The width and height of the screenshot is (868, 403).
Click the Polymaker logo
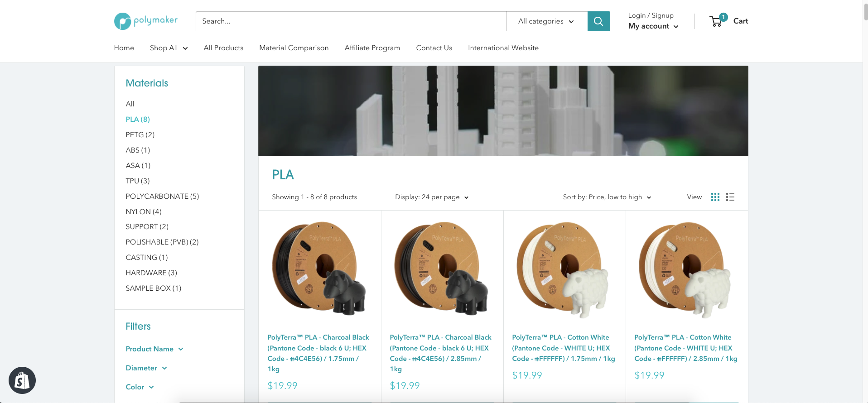pyautogui.click(x=146, y=21)
